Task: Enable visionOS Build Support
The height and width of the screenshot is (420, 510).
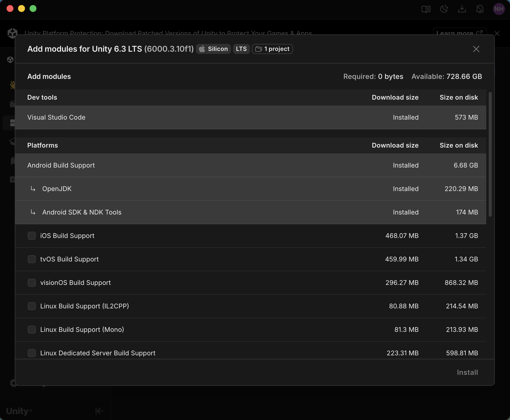Action: 32,283
